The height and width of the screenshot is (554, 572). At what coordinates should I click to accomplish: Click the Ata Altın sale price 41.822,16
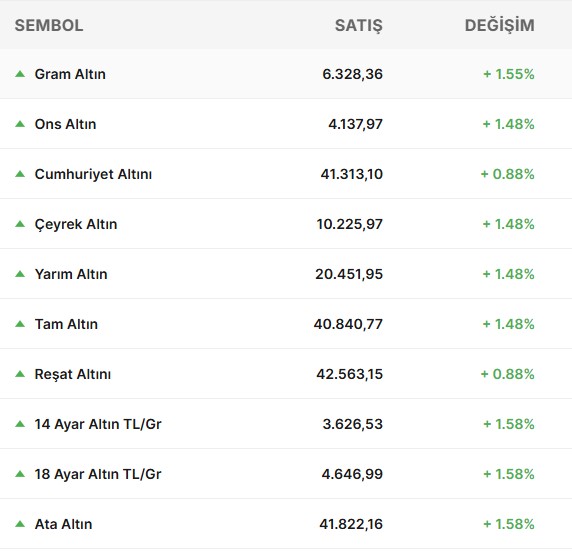(x=351, y=524)
